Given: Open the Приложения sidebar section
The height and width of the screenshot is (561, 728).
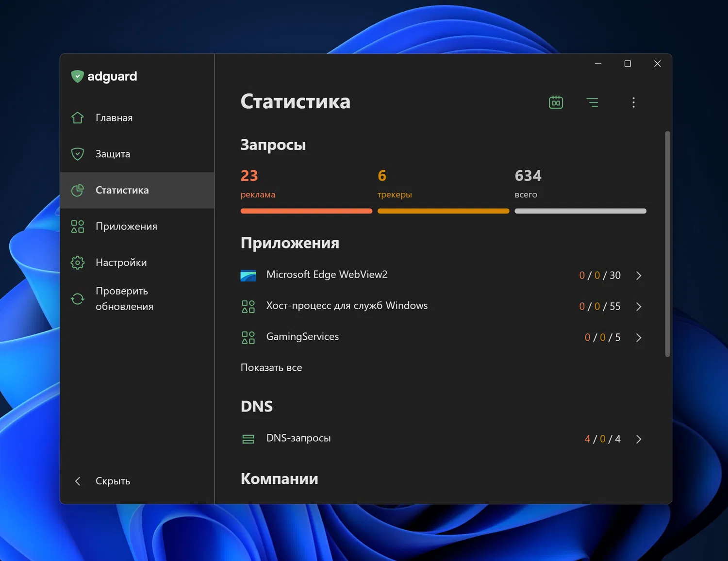Looking at the screenshot, I should tap(137, 226).
